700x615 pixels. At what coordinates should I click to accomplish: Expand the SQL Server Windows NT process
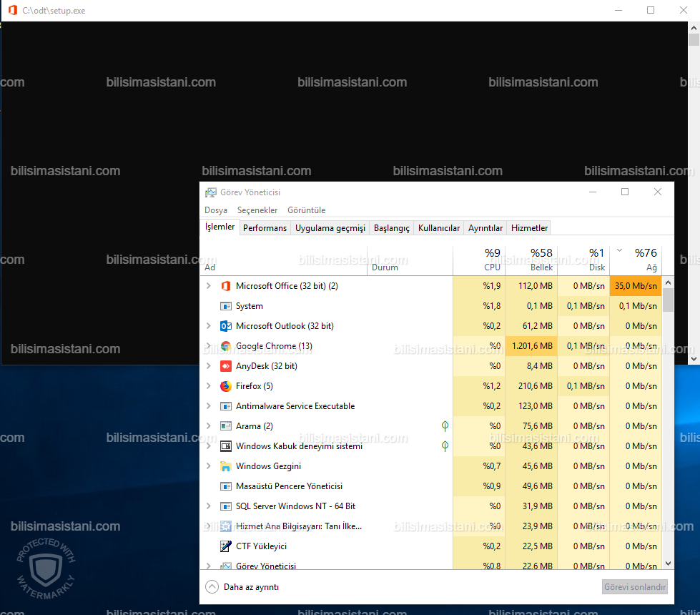click(209, 506)
